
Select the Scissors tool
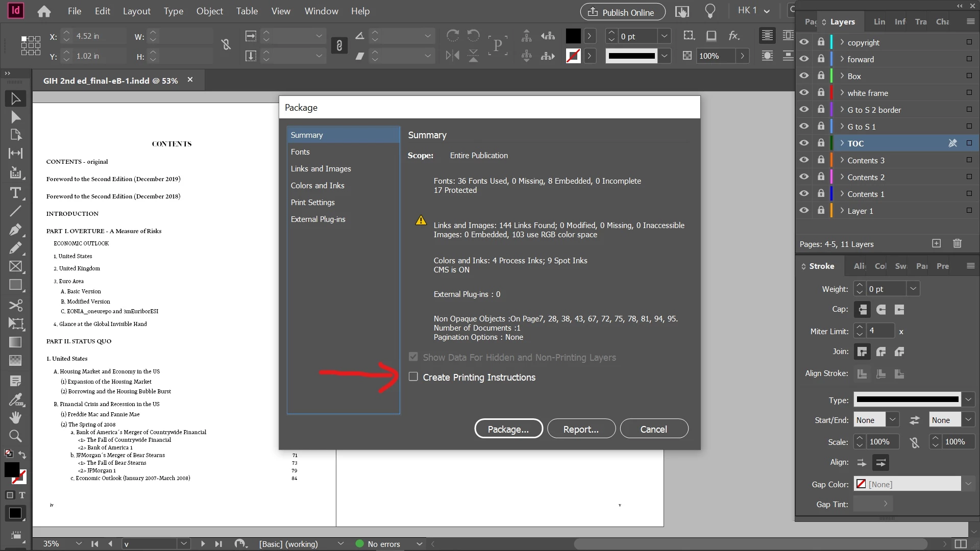pos(15,305)
